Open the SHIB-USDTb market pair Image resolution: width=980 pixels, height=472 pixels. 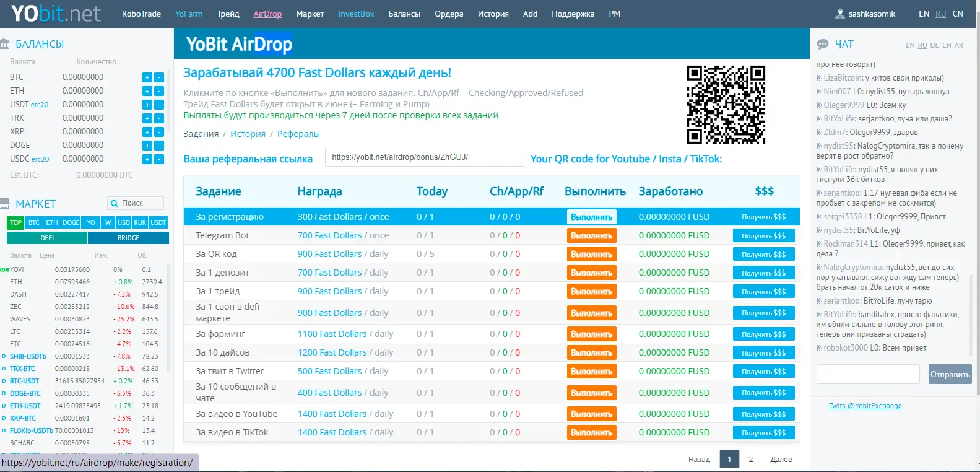pyautogui.click(x=28, y=357)
